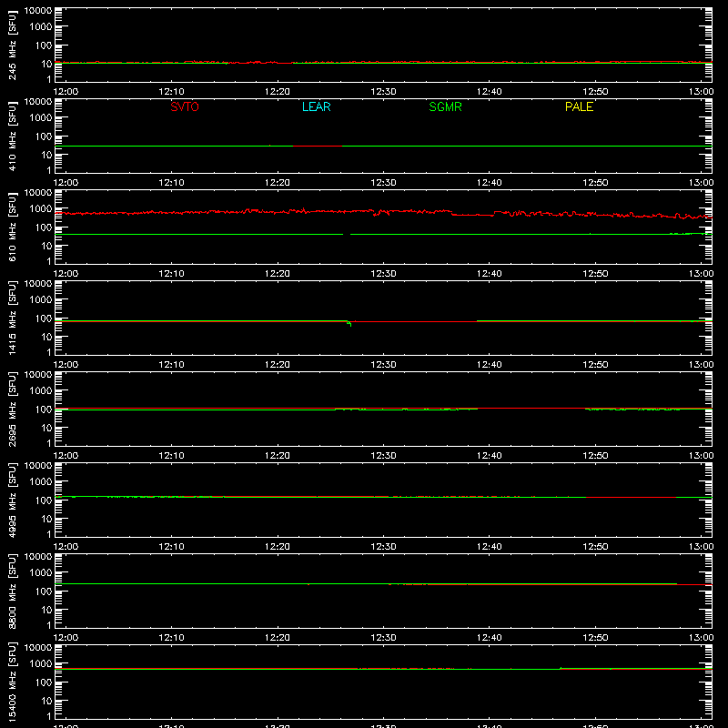This screenshot has height=728, width=728.
Task: Click the cyan LEAR legend label
Action: tap(316, 106)
